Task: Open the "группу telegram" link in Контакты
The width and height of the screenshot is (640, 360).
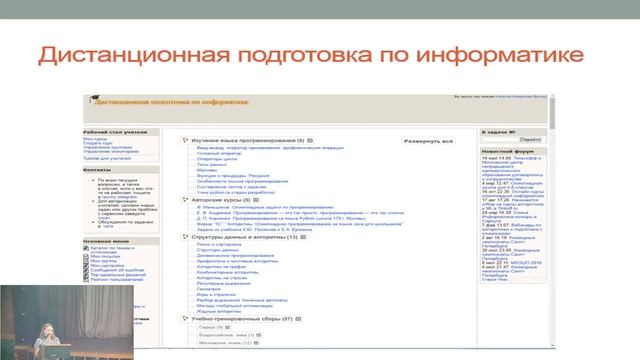Action: (x=119, y=197)
